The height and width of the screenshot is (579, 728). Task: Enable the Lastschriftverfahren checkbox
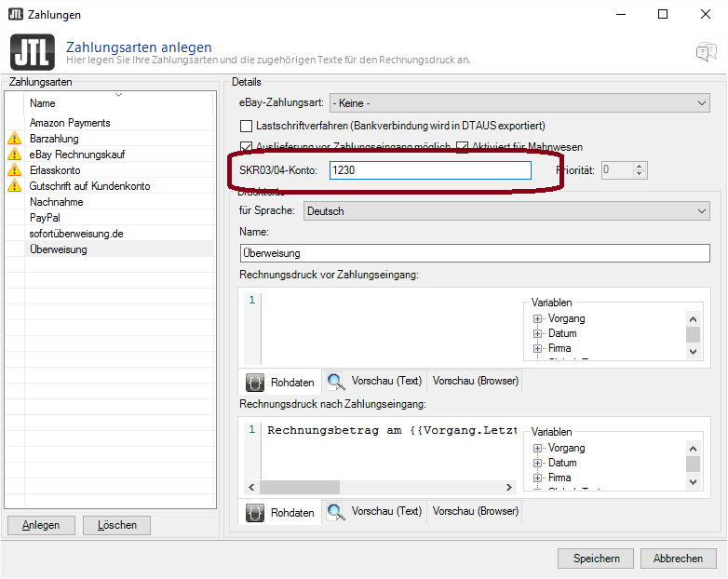pyautogui.click(x=247, y=126)
